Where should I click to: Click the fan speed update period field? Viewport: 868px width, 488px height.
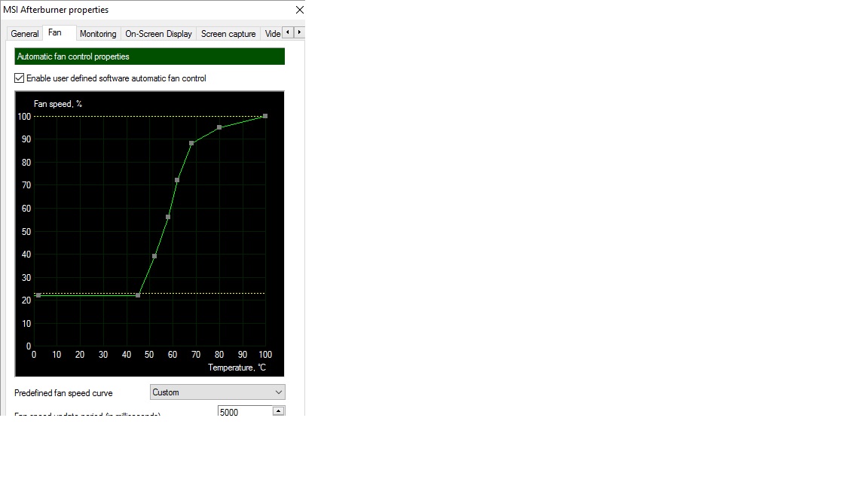tap(245, 412)
